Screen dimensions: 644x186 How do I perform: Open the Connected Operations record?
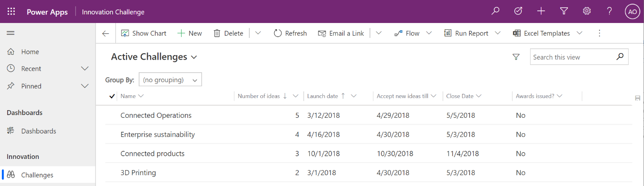click(156, 116)
